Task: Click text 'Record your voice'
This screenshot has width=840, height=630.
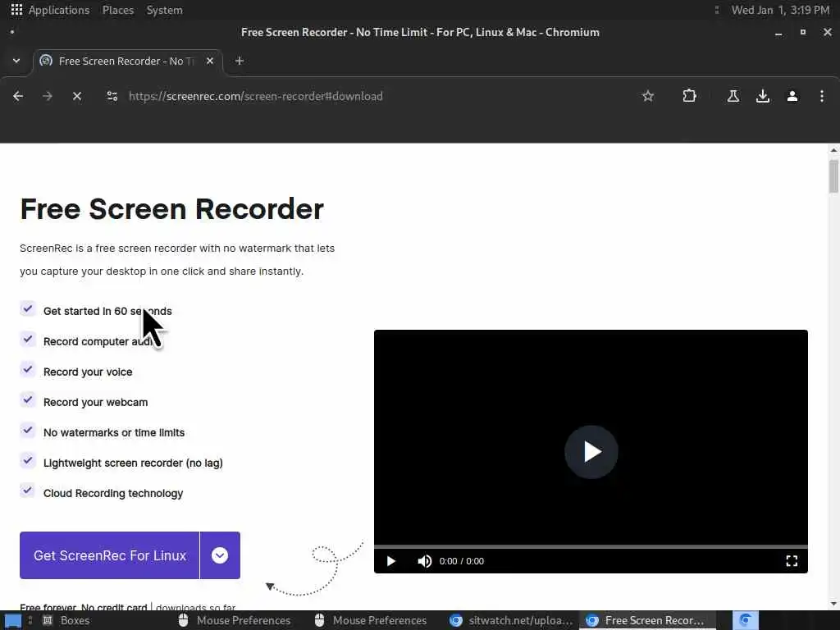Action: pyautogui.click(x=88, y=372)
